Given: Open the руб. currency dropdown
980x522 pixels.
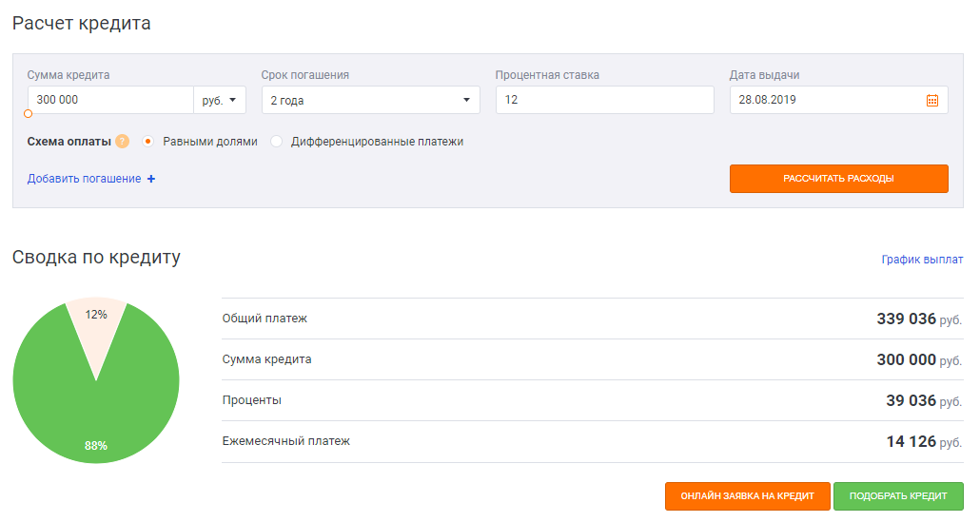Looking at the screenshot, I should pyautogui.click(x=220, y=100).
